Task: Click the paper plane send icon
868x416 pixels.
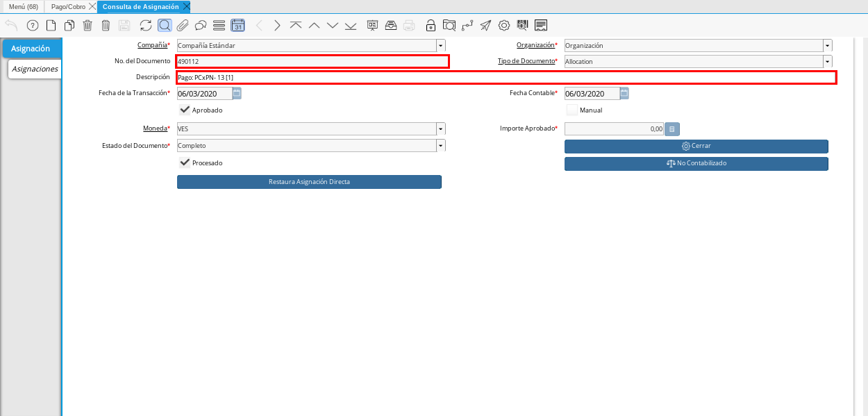Action: tap(485, 26)
